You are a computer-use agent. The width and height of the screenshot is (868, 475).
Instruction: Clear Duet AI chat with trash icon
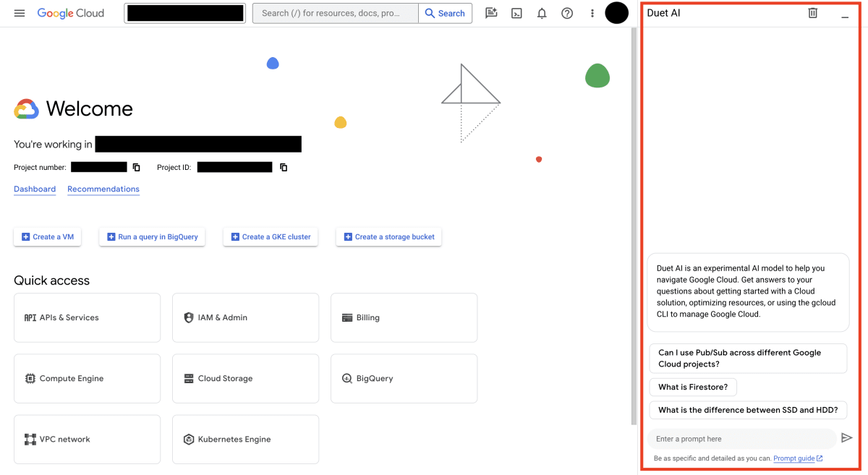(813, 13)
